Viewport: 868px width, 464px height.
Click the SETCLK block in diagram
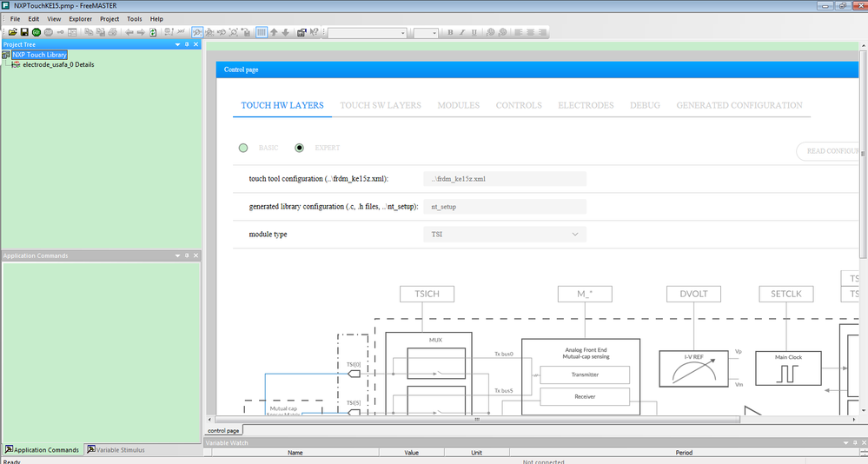[x=786, y=294]
